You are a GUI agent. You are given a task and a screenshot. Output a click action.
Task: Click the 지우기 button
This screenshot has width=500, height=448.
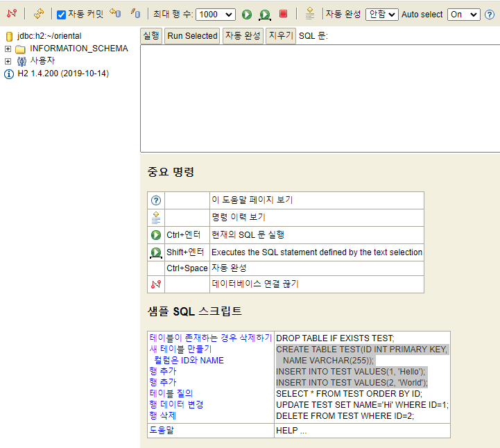(281, 35)
